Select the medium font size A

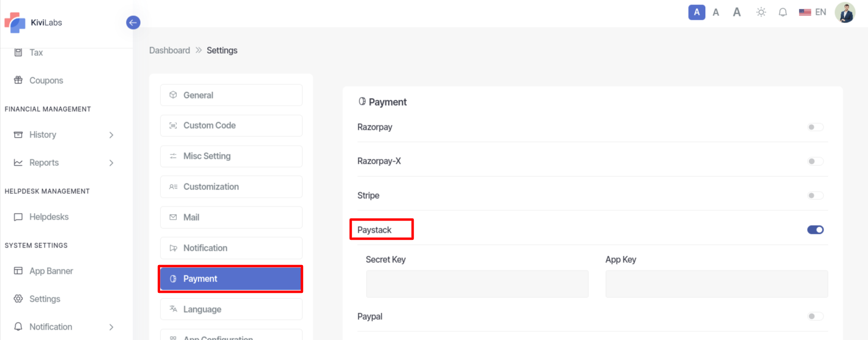click(716, 12)
